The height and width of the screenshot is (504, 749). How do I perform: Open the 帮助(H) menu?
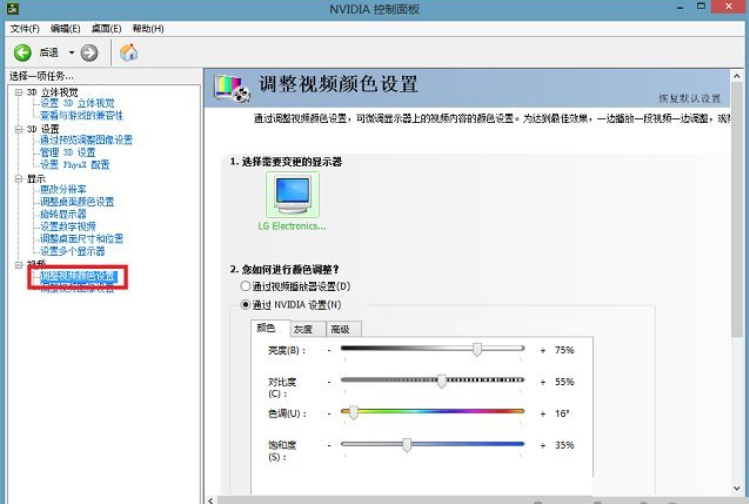(148, 29)
